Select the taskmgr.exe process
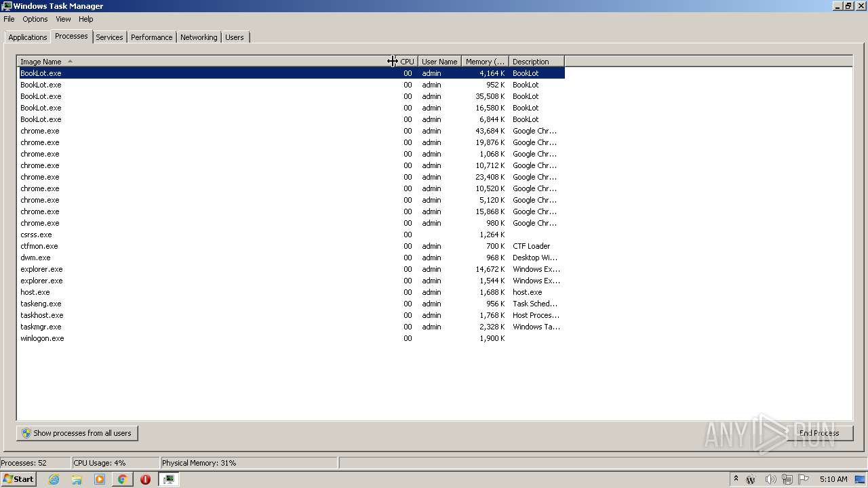 point(291,327)
